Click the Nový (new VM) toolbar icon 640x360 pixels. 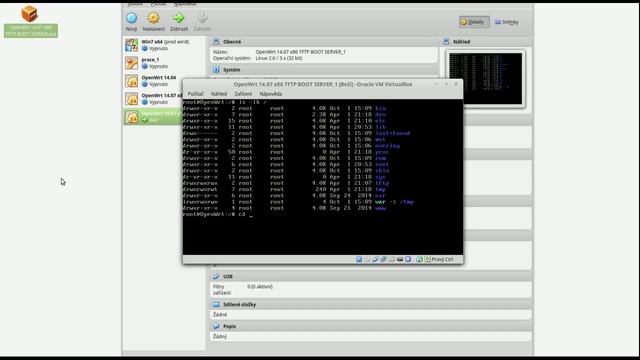tap(131, 18)
